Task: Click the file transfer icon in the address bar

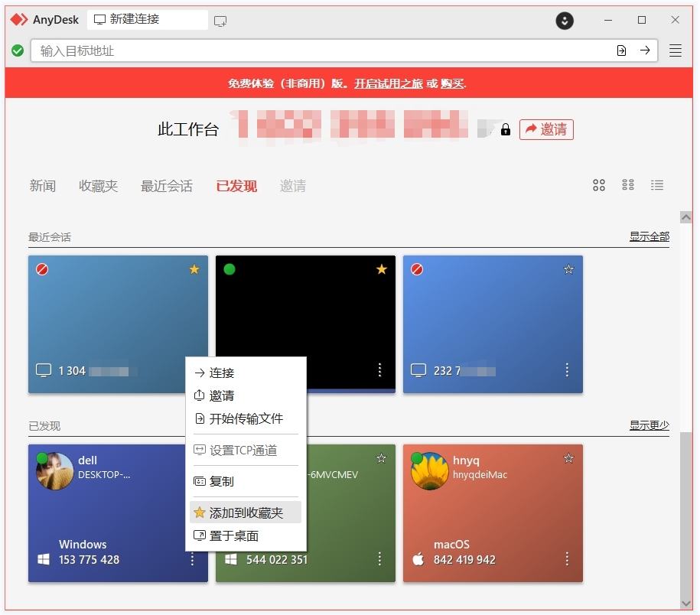Action: coord(620,50)
